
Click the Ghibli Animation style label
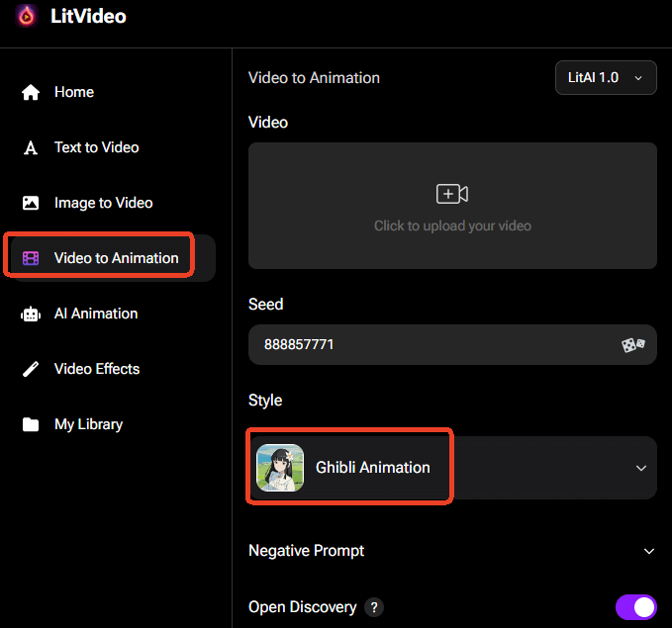372,468
